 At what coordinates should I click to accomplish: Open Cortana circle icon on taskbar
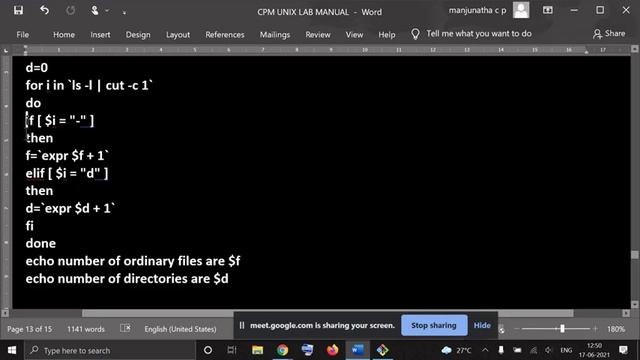(208, 350)
